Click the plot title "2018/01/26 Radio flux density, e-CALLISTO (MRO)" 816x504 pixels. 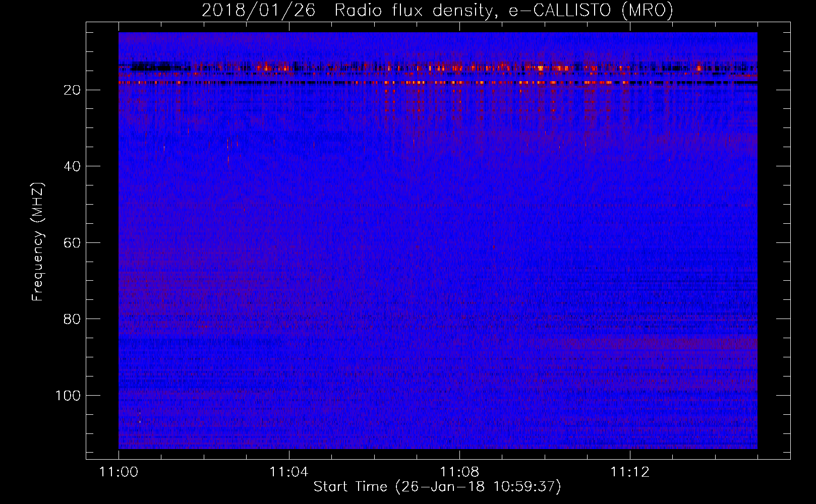437,10
